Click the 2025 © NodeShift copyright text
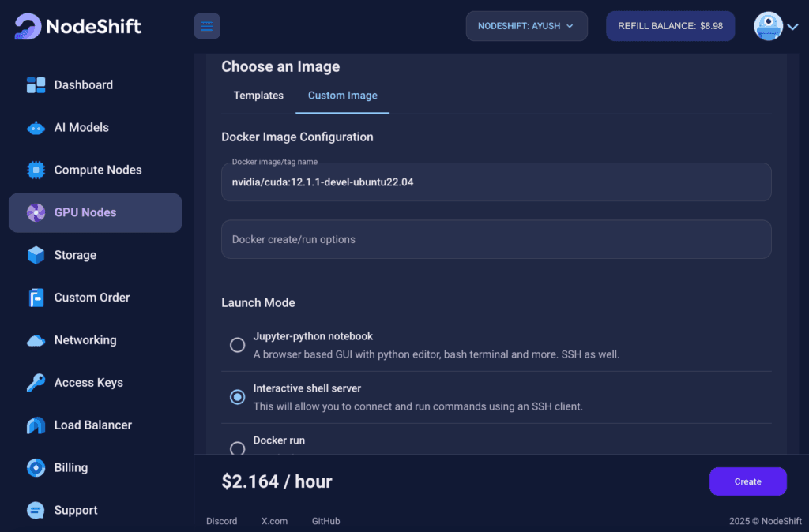The height and width of the screenshot is (532, 809). (765, 521)
